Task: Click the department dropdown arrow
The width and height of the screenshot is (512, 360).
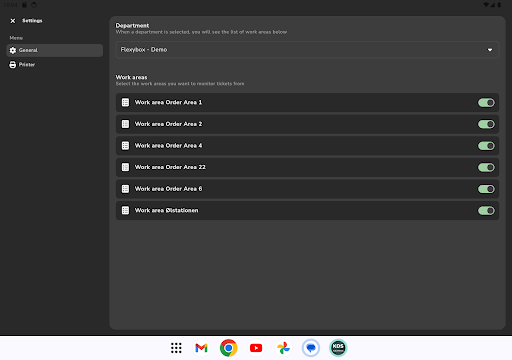Action: click(x=490, y=50)
